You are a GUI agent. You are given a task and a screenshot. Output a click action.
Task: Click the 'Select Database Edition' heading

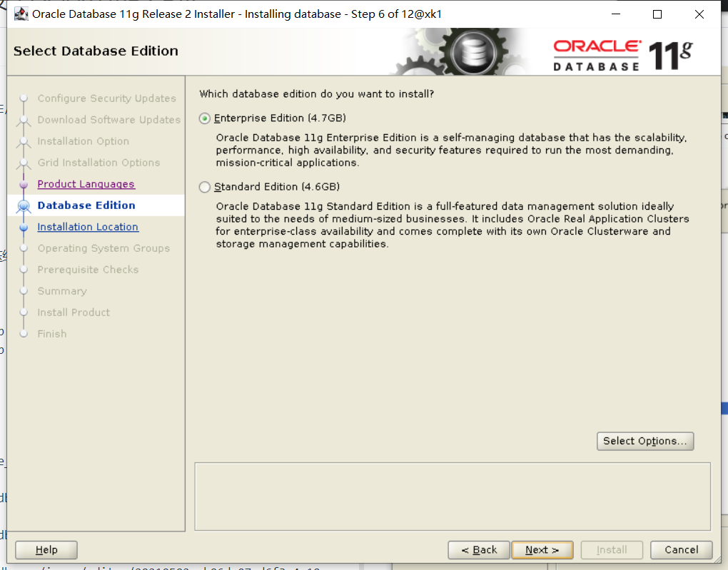tap(96, 51)
